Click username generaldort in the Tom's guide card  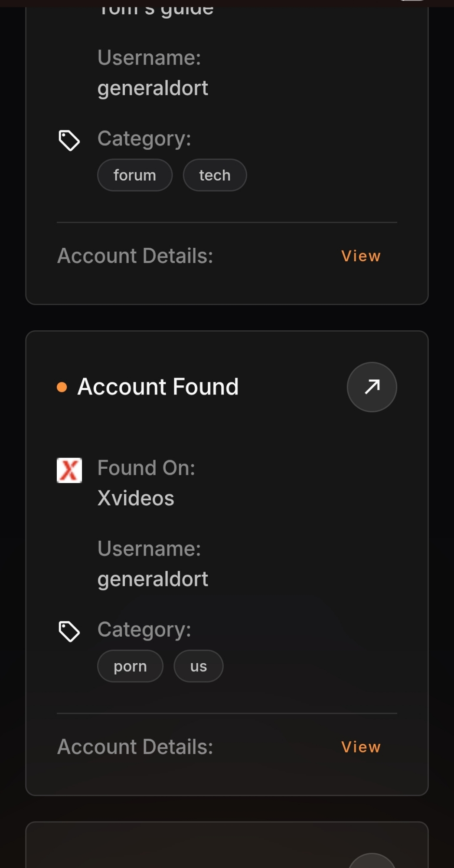[153, 88]
